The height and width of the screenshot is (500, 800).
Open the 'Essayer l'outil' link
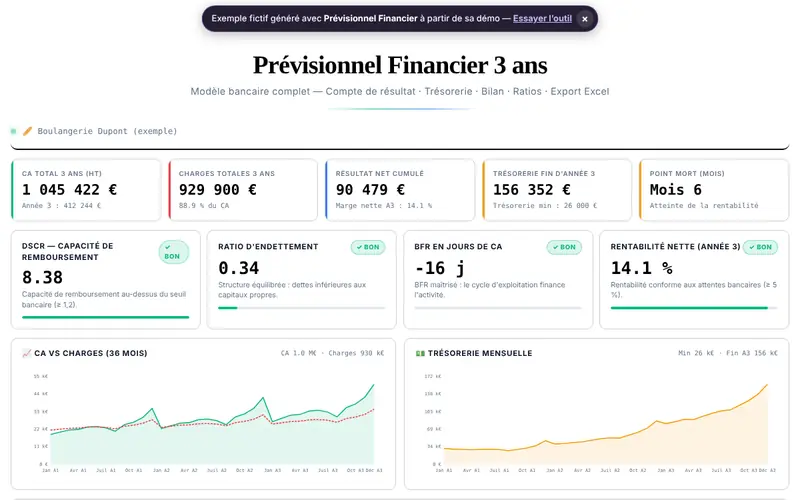(x=542, y=18)
